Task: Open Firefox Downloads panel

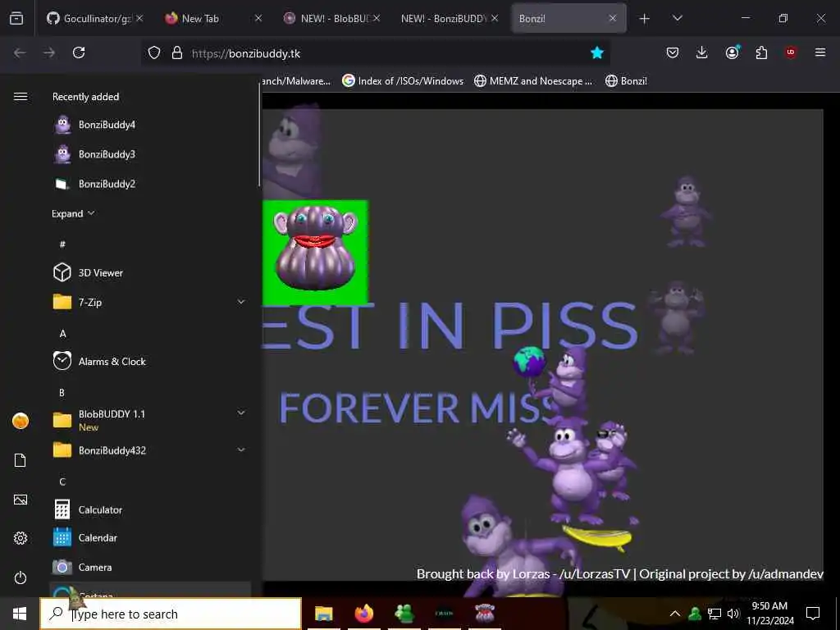Action: pyautogui.click(x=702, y=52)
